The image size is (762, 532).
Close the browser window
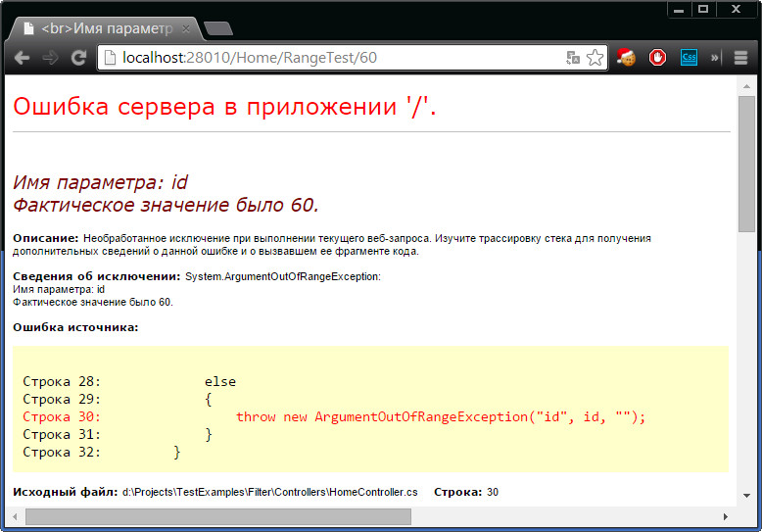click(x=737, y=9)
